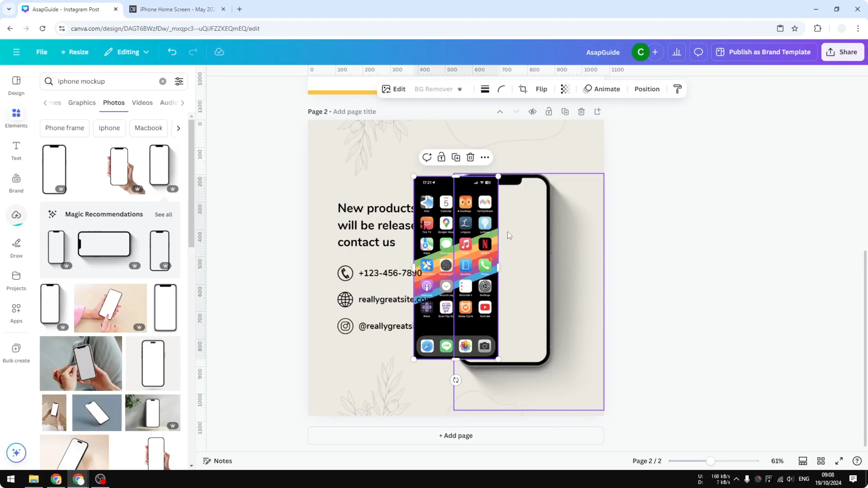Open the Text panel in sidebar
The image size is (868, 488).
click(x=16, y=151)
